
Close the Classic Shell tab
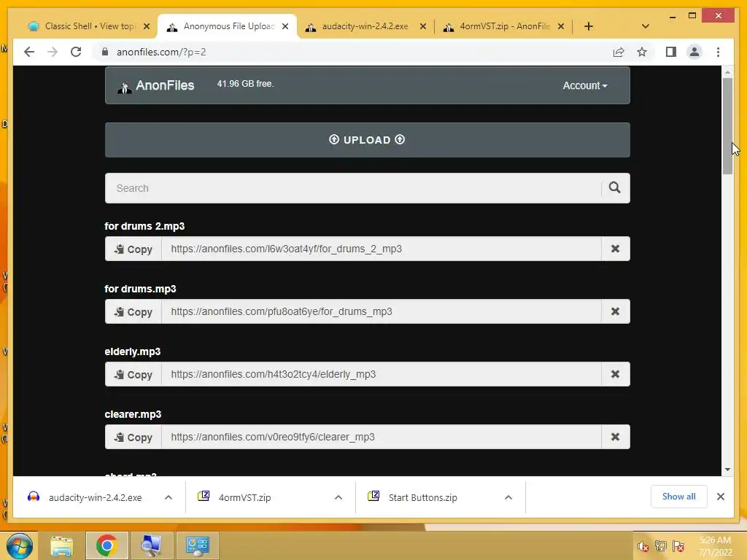coord(147,26)
